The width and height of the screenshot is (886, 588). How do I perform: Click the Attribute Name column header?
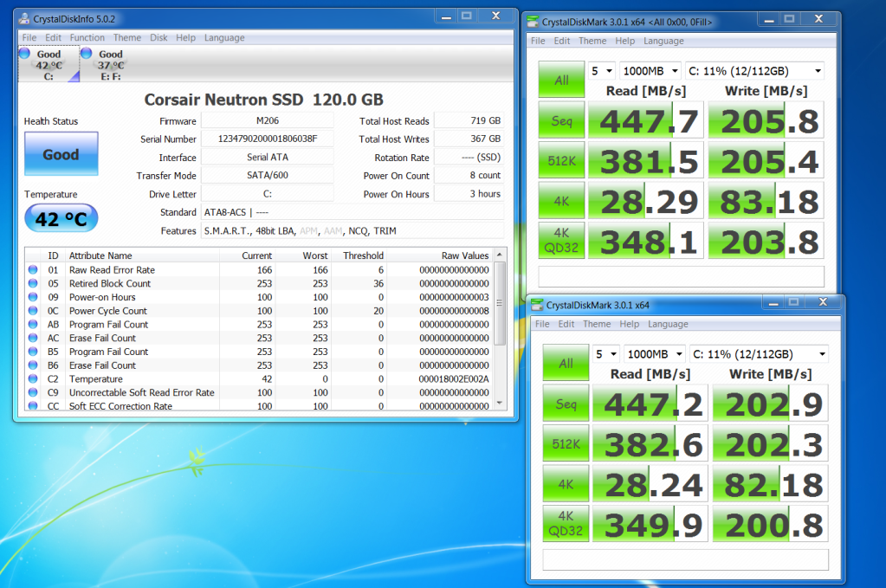coord(143,255)
